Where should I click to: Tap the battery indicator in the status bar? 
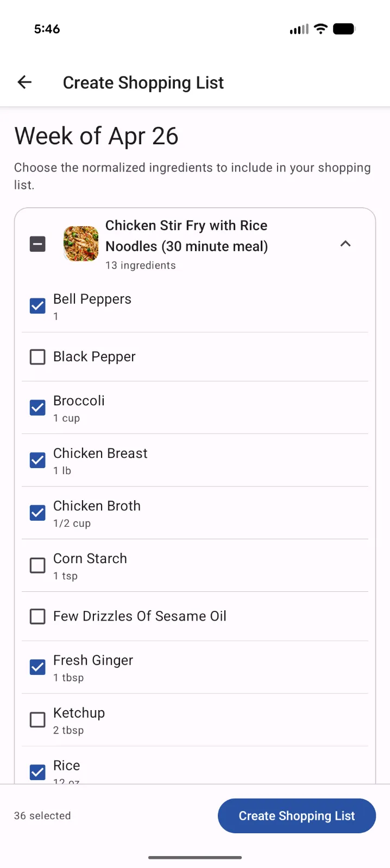pos(344,29)
